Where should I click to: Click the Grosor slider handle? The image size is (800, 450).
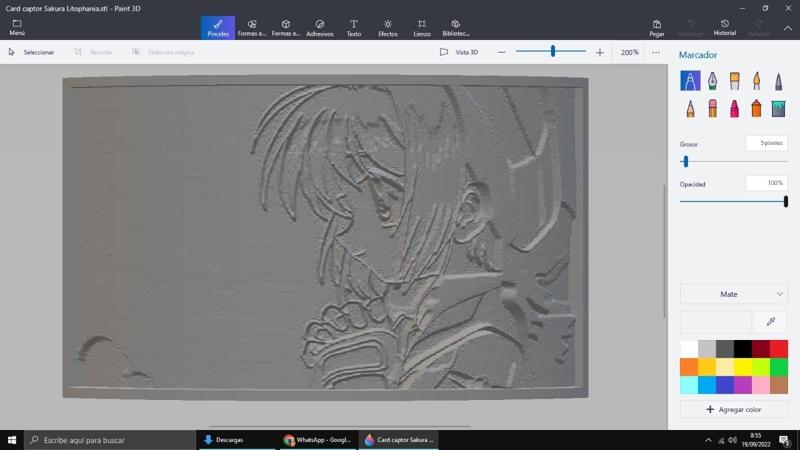point(686,162)
